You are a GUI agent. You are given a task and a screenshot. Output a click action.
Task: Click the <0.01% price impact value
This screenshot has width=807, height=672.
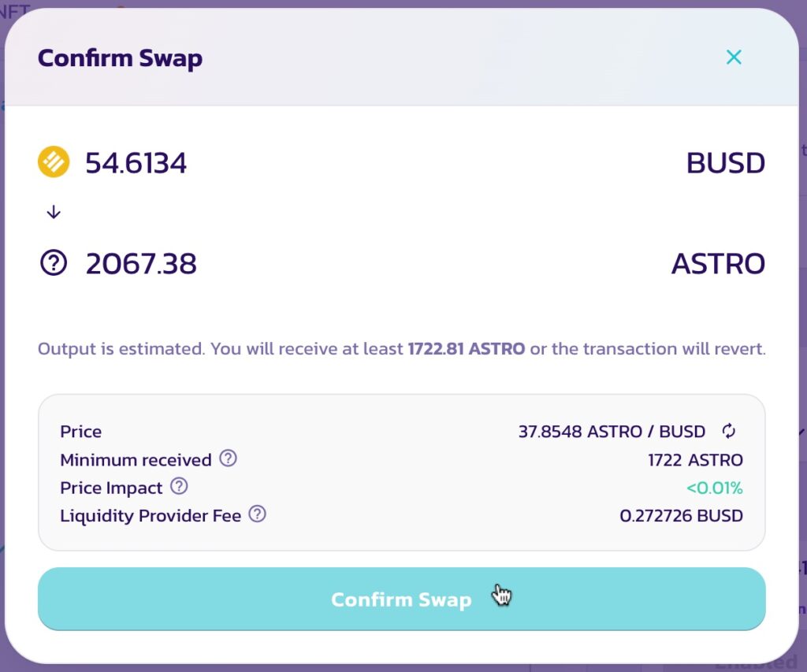tap(715, 488)
